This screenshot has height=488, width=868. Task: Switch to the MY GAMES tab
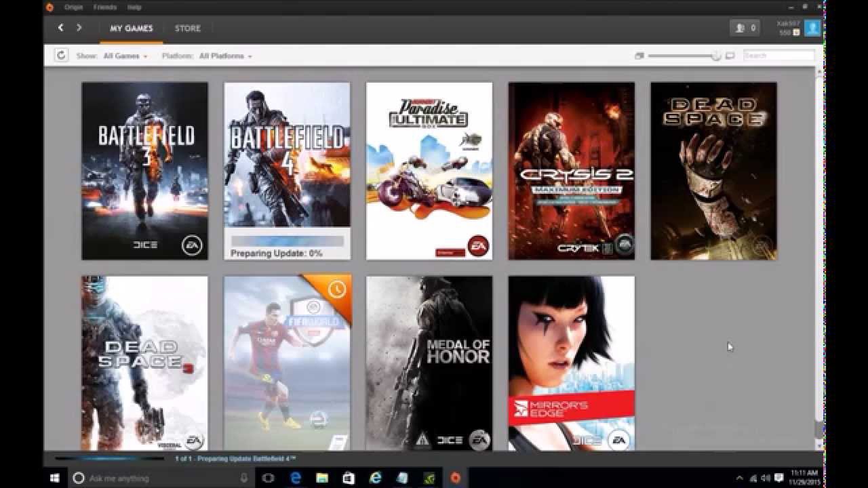pos(132,28)
